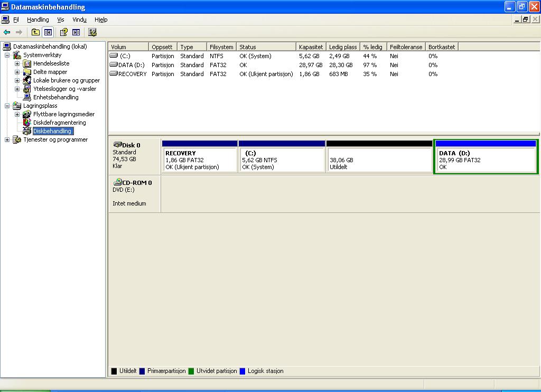Screen dimensions: 541x392
Task: Select the DATA (D:) partition block
Action: (486, 156)
